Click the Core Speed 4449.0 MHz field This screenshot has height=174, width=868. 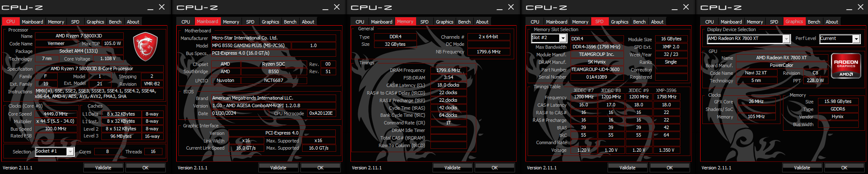tap(56, 114)
